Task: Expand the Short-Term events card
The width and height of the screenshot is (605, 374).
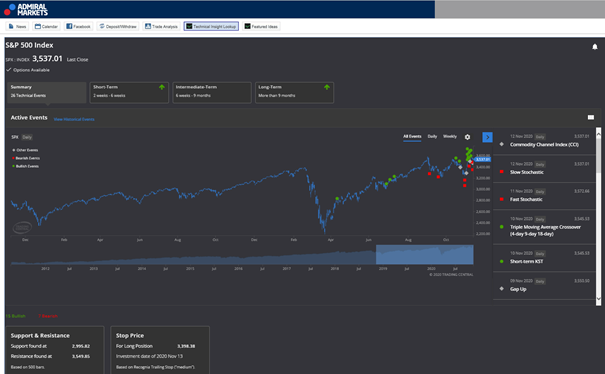Action: pos(129,92)
